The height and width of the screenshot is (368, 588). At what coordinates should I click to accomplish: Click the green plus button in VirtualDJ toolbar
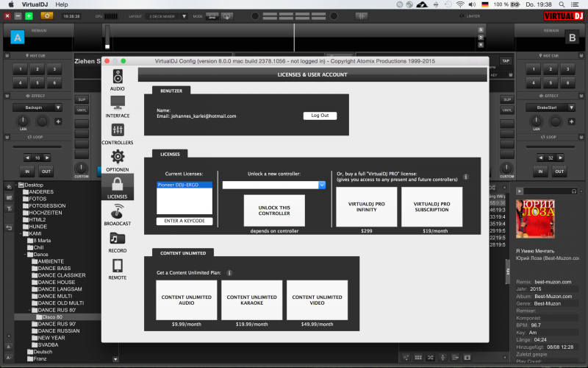(29, 16)
